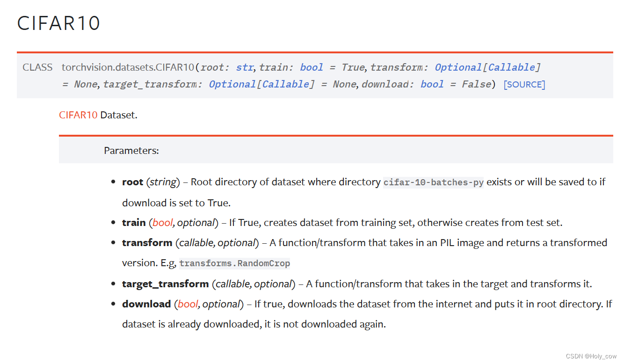Click torchvision.datasets.CIFAR10 class name

[x=128, y=67]
